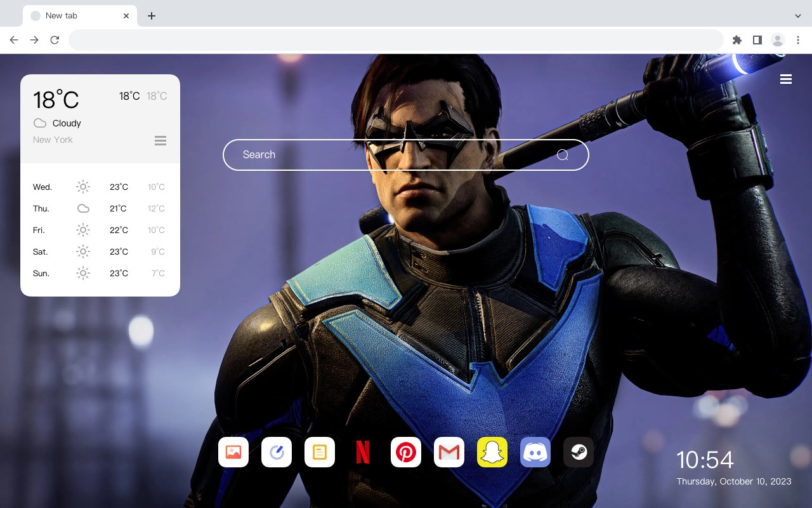Click Thursday's 12°C low temperature
This screenshot has width=812, height=508.
click(x=156, y=209)
